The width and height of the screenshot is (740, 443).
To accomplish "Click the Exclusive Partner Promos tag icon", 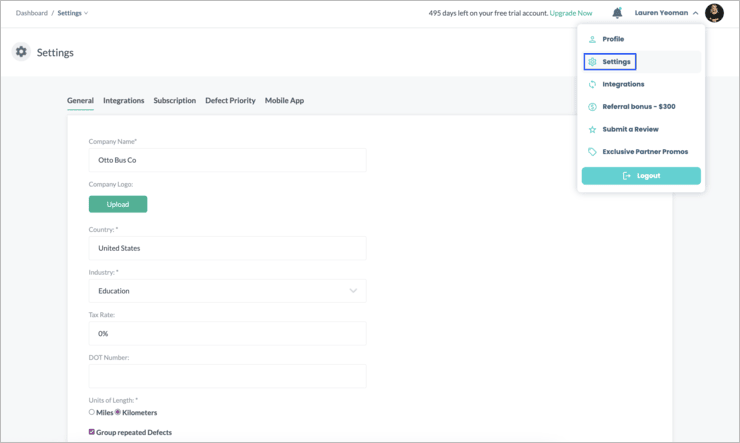I will [x=592, y=152].
